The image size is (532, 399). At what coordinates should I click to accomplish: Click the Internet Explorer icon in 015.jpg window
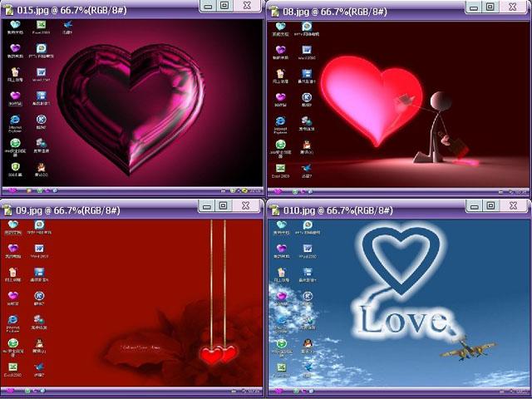(x=15, y=120)
